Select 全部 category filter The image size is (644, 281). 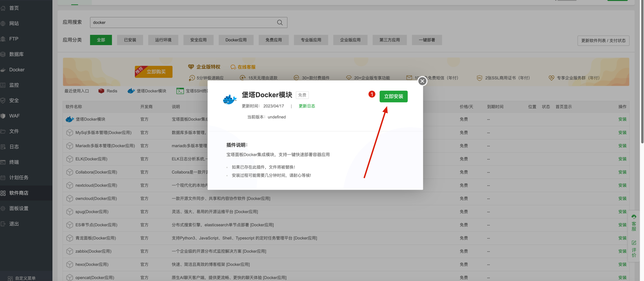[x=101, y=40]
